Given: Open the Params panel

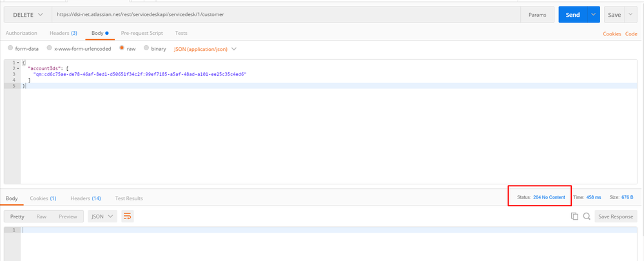Looking at the screenshot, I should tap(537, 14).
